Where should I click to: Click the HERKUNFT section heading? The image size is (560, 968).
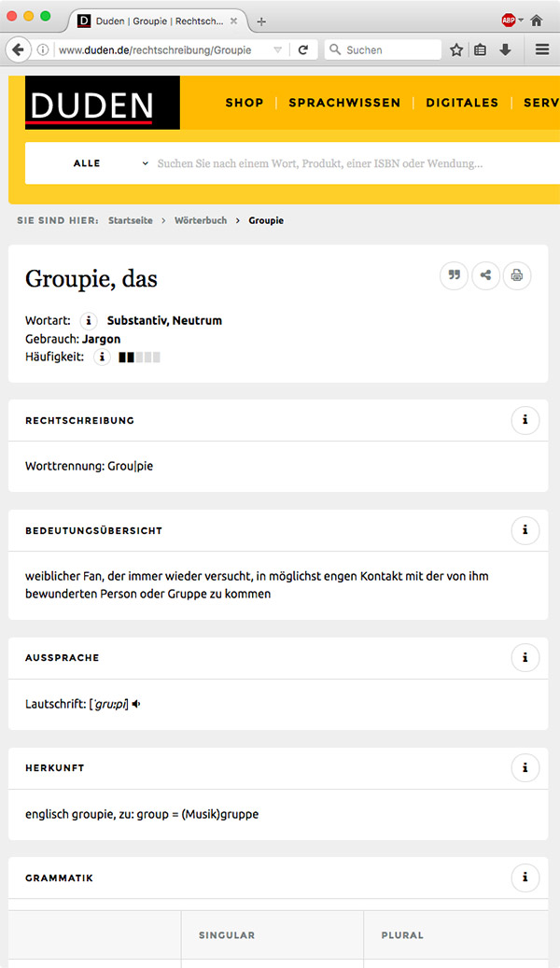coord(55,768)
